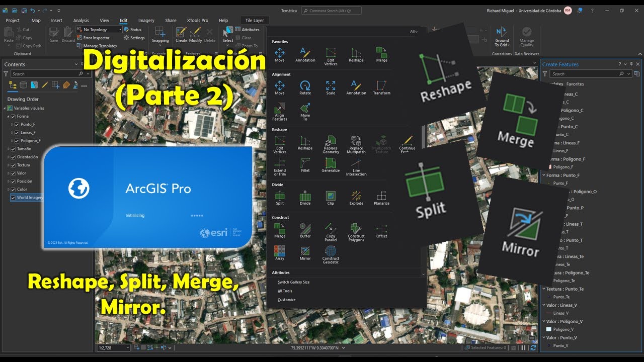644x362 pixels.
Task: Open the Imagery ribbon tab
Action: coord(146,21)
